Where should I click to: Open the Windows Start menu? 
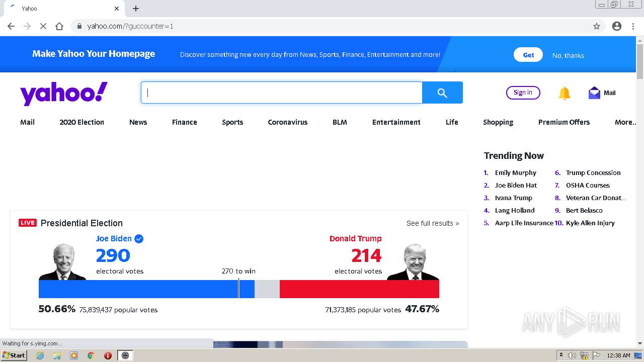click(14, 355)
